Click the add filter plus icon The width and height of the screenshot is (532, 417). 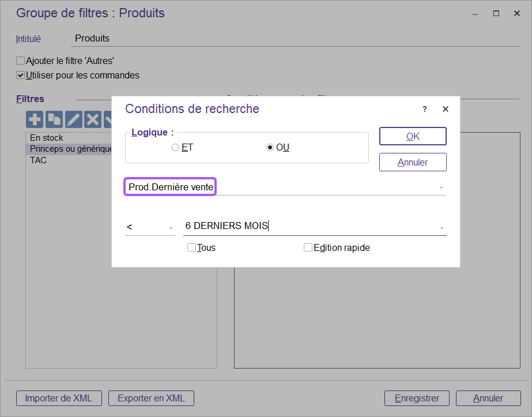pos(35,119)
